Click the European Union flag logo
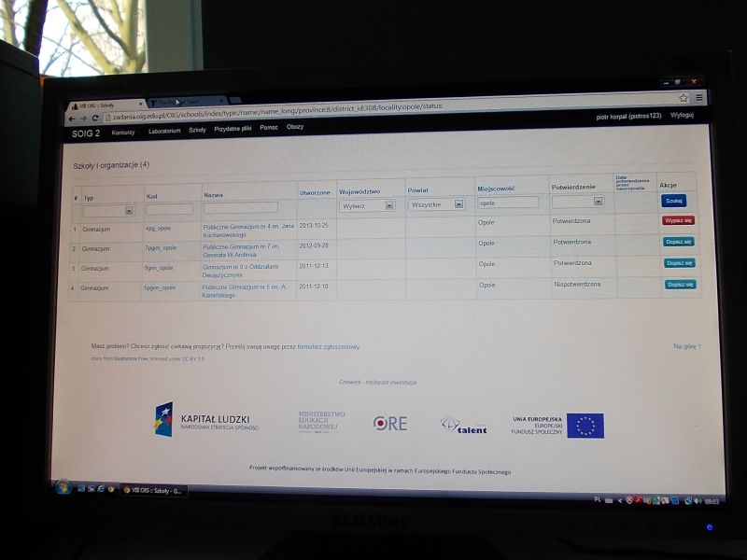Screen dimensions: 747x560 point(585,426)
